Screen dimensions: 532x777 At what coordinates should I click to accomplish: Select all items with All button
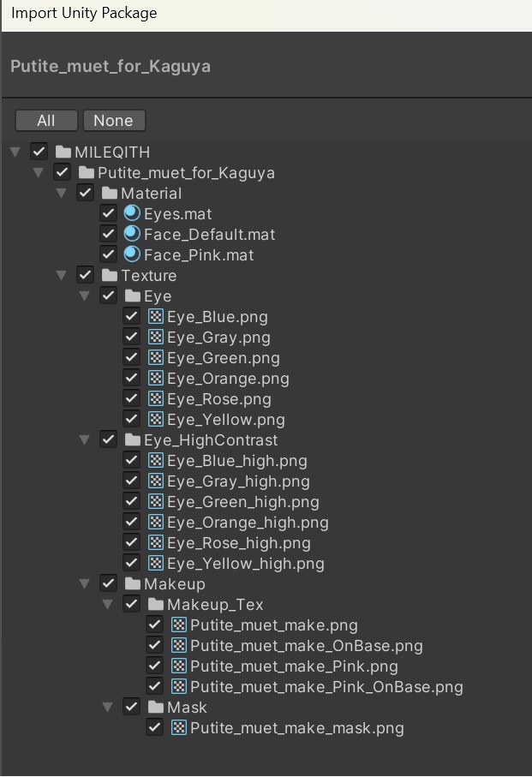pyautogui.click(x=46, y=121)
